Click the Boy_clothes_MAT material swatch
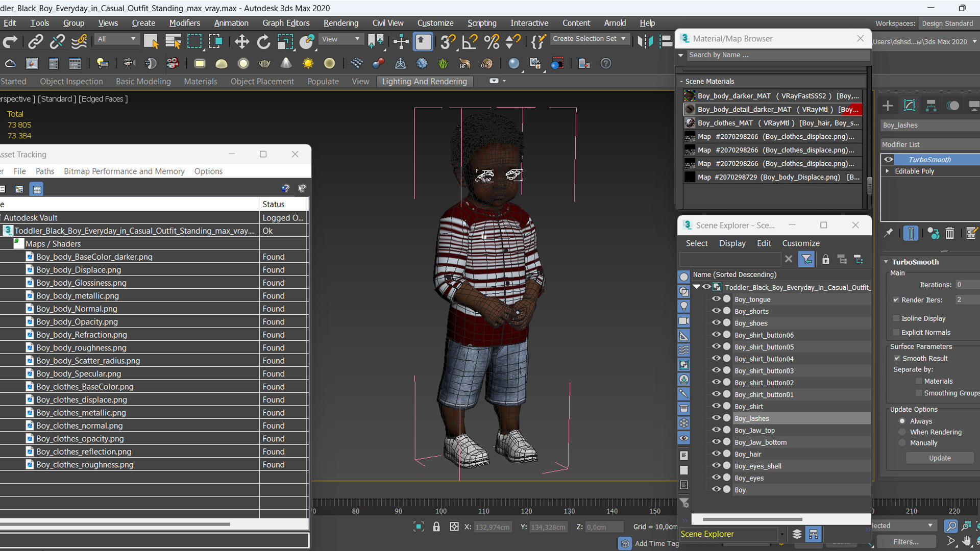Viewport: 980px width, 551px height. tap(690, 123)
